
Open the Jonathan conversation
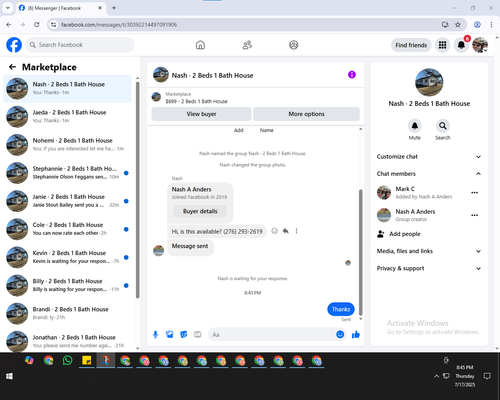coord(68,341)
